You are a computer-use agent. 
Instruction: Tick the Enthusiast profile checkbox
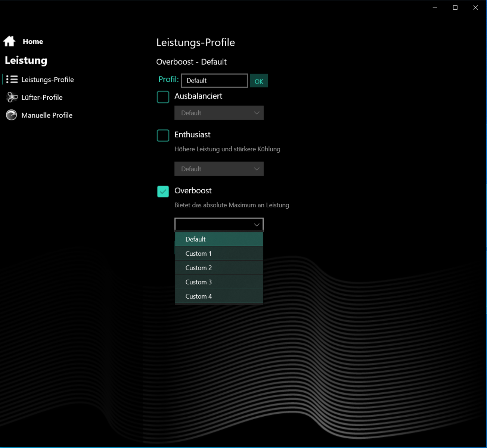pyautogui.click(x=163, y=135)
